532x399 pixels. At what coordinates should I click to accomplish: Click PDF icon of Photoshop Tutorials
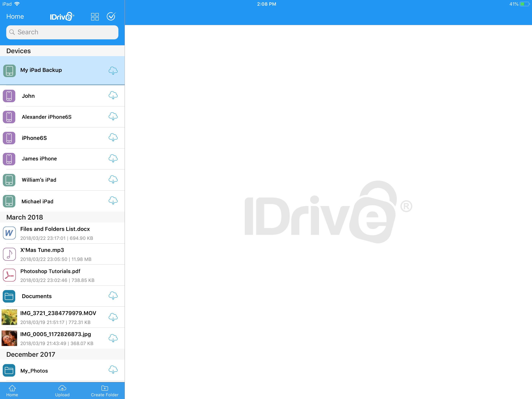coord(9,275)
